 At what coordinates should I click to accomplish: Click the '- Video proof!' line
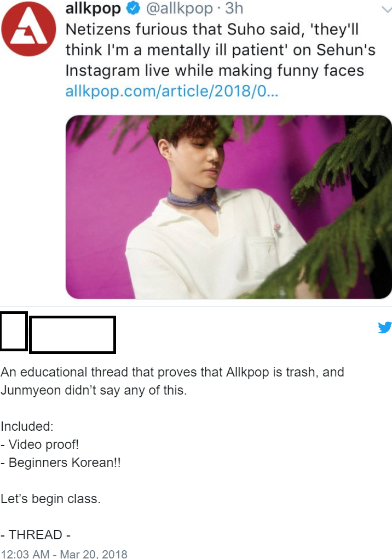pos(39,444)
